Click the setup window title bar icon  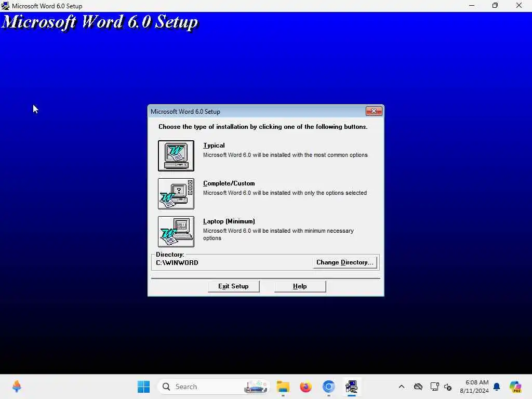tap(5, 6)
